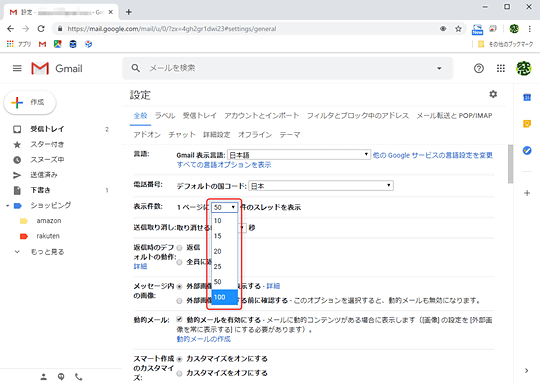
Task: Open the Google apps grid icon
Action: click(501, 68)
